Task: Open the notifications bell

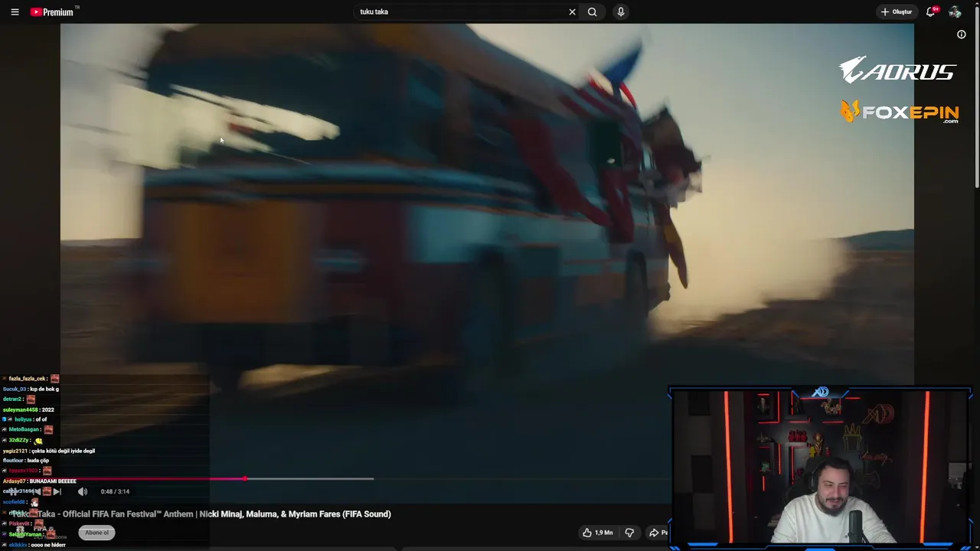Action: tap(931, 11)
